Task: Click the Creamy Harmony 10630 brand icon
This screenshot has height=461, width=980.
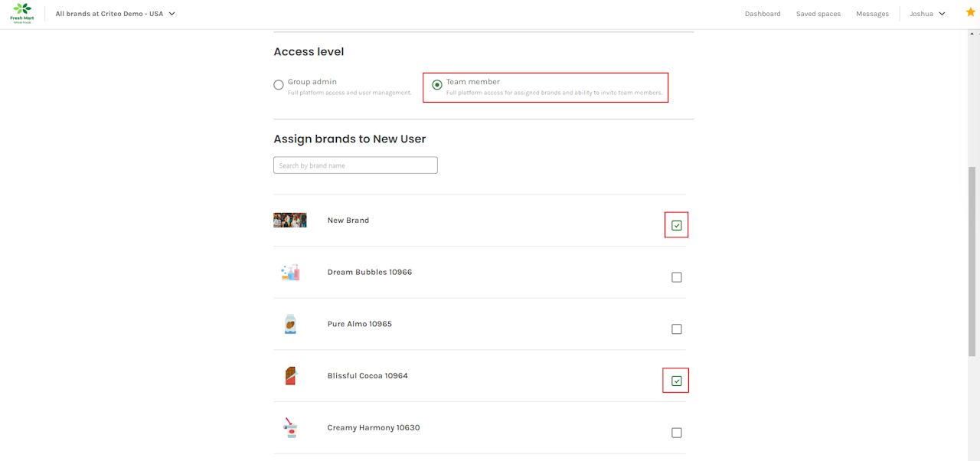Action: pyautogui.click(x=290, y=428)
